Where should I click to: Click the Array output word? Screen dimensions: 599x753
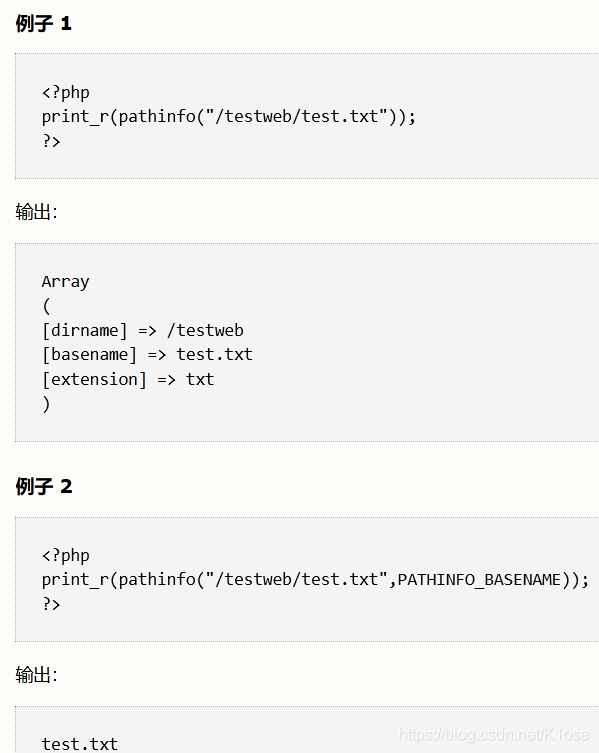pyautogui.click(x=65, y=282)
